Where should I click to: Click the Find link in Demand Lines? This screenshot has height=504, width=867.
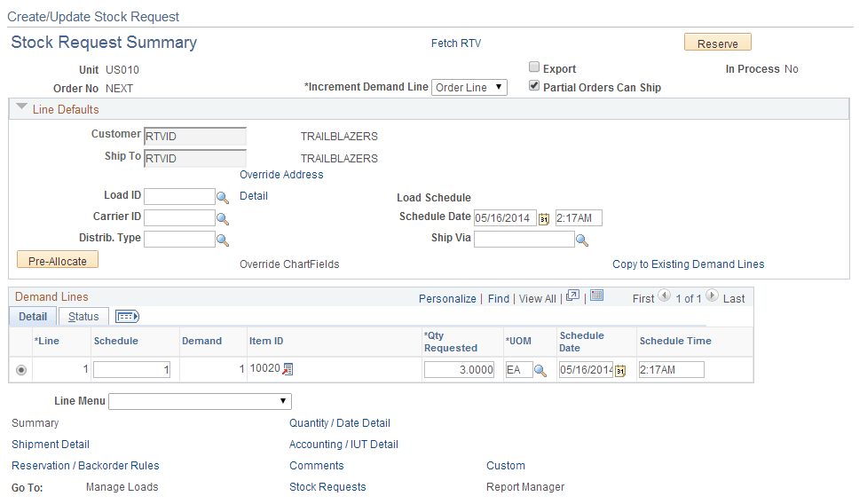click(499, 298)
